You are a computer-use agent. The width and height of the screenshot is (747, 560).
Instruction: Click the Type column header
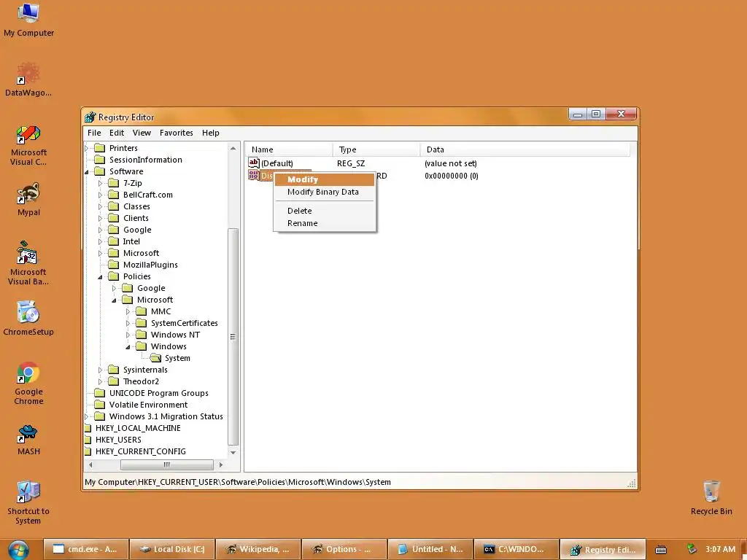point(376,149)
